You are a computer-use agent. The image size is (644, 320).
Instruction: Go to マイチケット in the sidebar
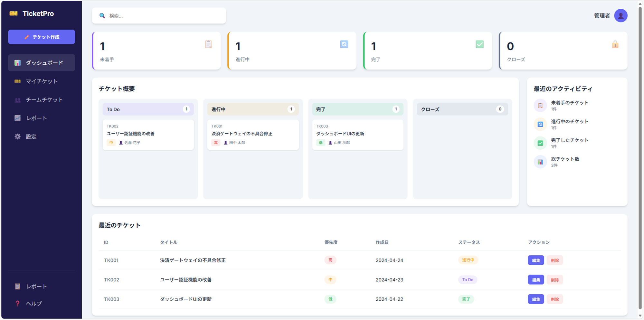pyautogui.click(x=42, y=81)
